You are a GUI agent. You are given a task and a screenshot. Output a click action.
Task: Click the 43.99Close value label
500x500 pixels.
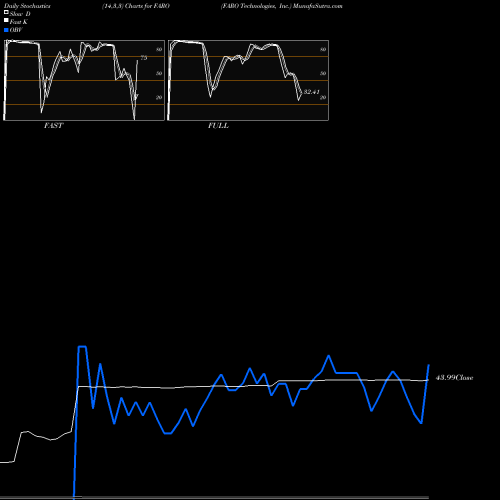(454, 378)
